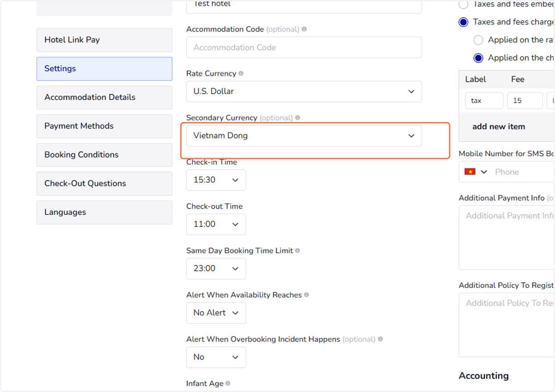Screen dimensions: 555x392
Task: Open the overbooking incident dropdown showing No
Action: [x=216, y=357]
